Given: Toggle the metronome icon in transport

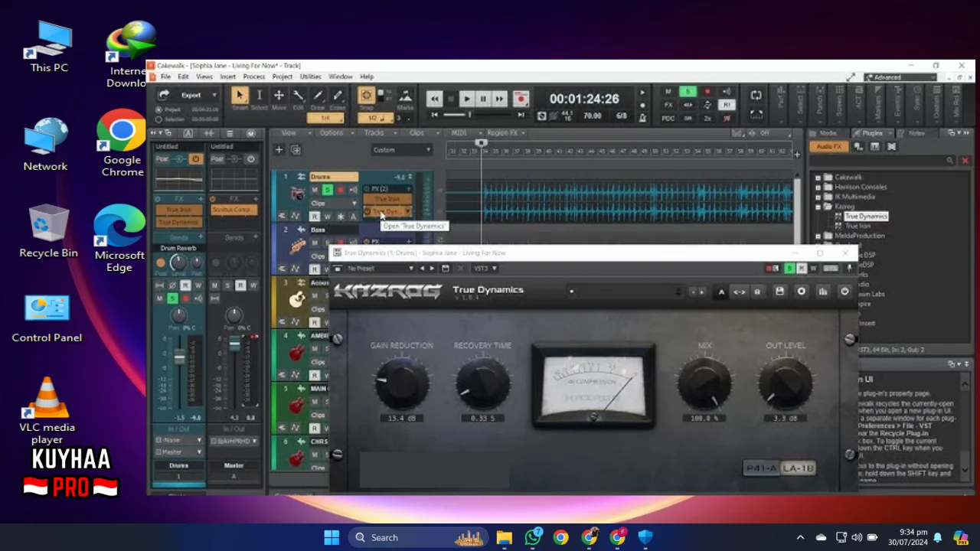Looking at the screenshot, I should click(x=643, y=117).
